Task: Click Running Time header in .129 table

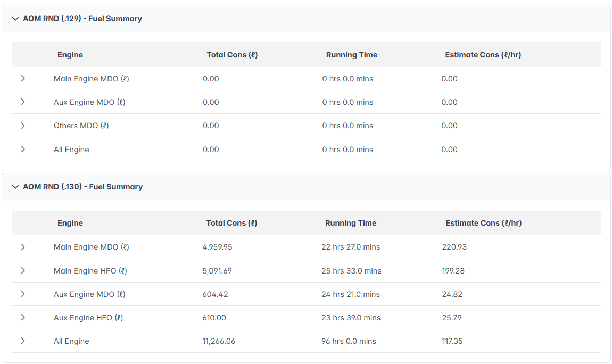Action: 351,55
